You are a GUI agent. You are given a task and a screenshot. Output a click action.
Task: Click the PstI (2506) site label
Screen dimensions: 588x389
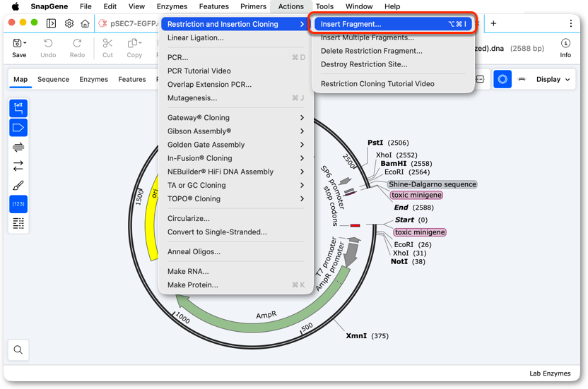click(388, 143)
